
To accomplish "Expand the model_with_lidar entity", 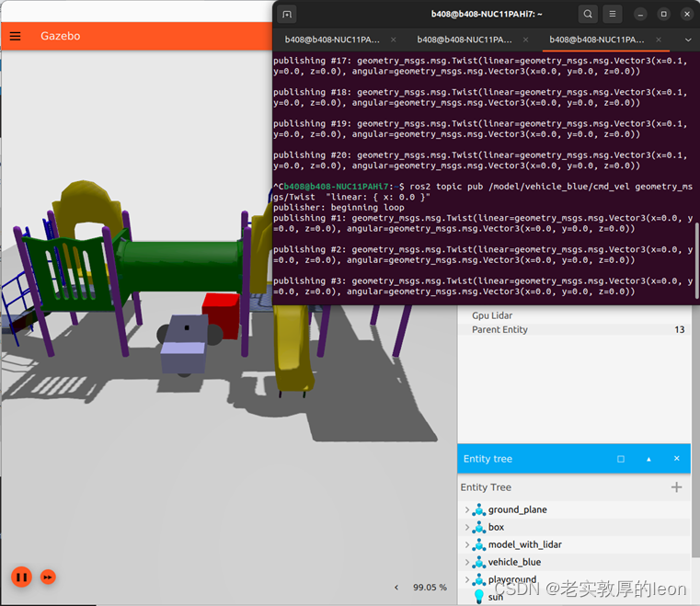I will coord(467,544).
